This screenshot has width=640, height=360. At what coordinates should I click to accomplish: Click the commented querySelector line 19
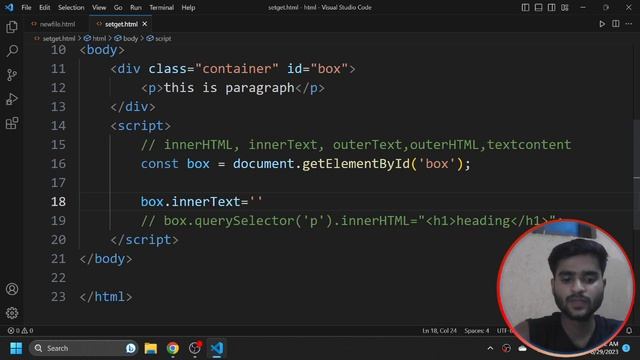coord(351,221)
